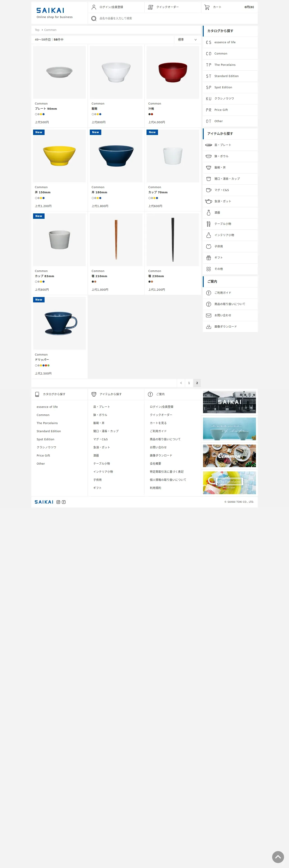
Task: Select TP The Porcelains catalog icon
Action: [209, 65]
